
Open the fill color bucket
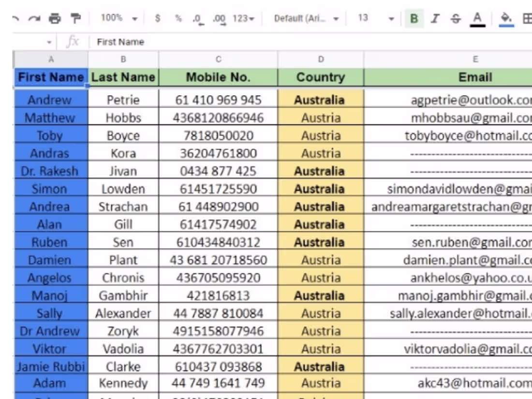(x=506, y=19)
